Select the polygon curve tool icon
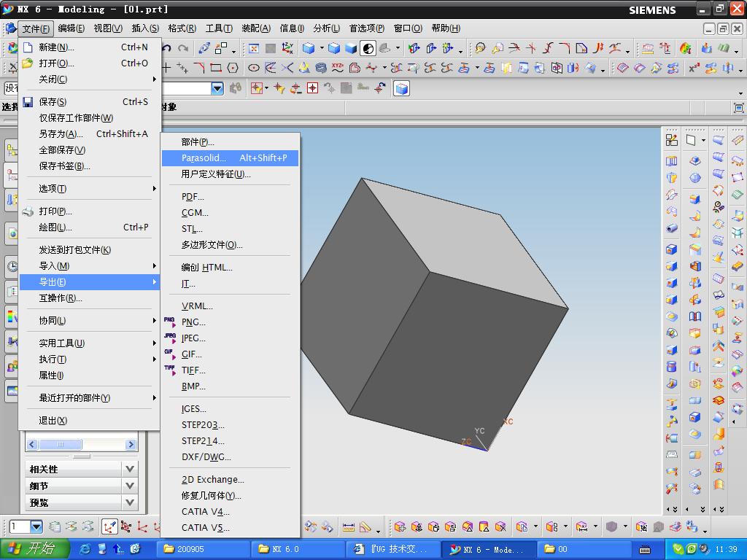747x560 pixels. [x=233, y=68]
